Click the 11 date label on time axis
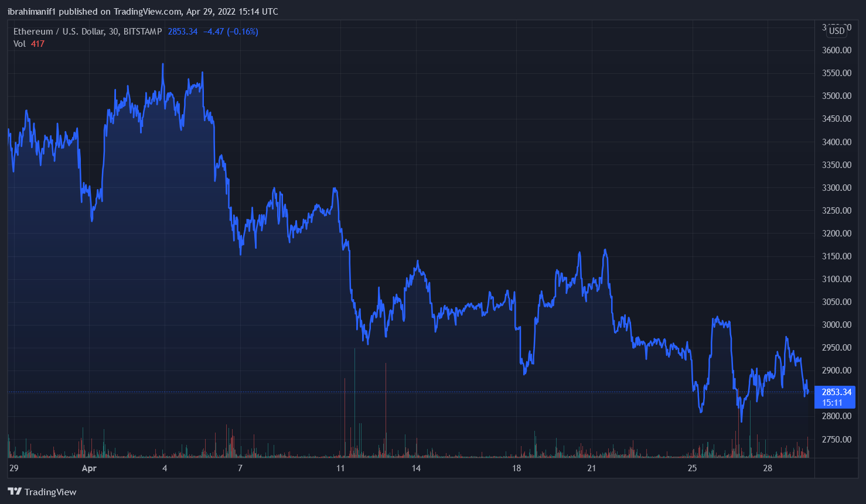This screenshot has height=504, width=866. tap(341, 468)
